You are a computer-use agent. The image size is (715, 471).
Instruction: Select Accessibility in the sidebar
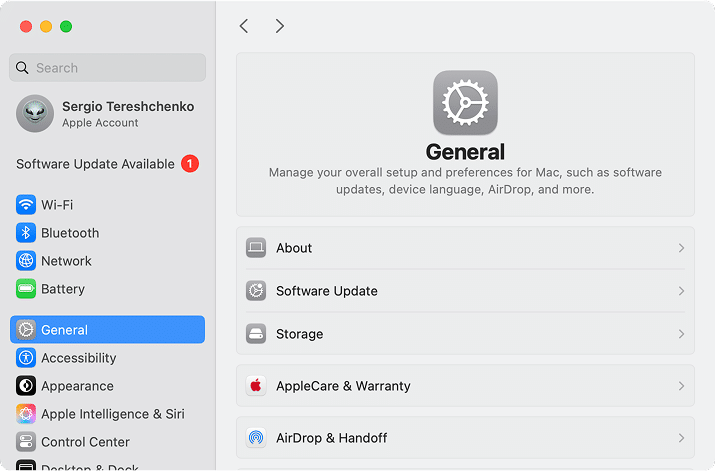tap(108, 358)
